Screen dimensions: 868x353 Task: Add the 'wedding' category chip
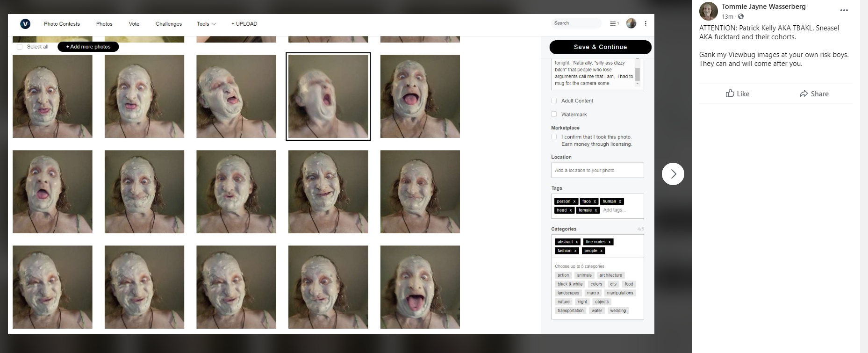point(618,311)
